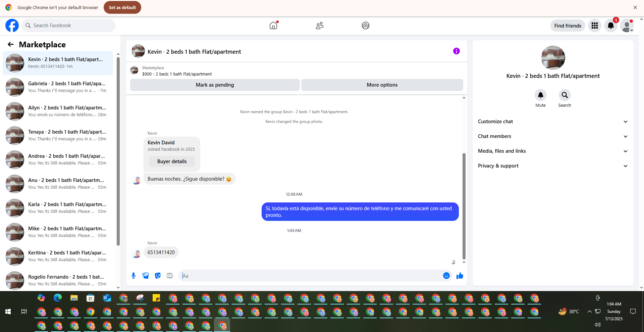
Task: Open Outlook from the taskbar
Action: pyautogui.click(x=107, y=298)
